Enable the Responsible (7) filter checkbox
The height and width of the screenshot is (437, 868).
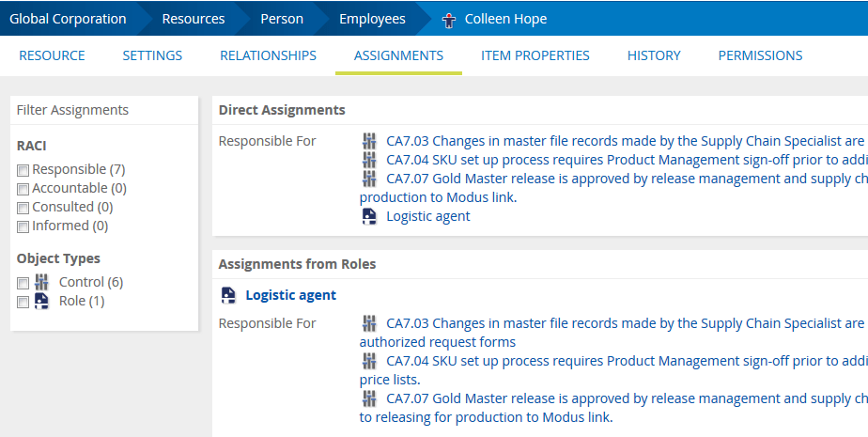(23, 170)
